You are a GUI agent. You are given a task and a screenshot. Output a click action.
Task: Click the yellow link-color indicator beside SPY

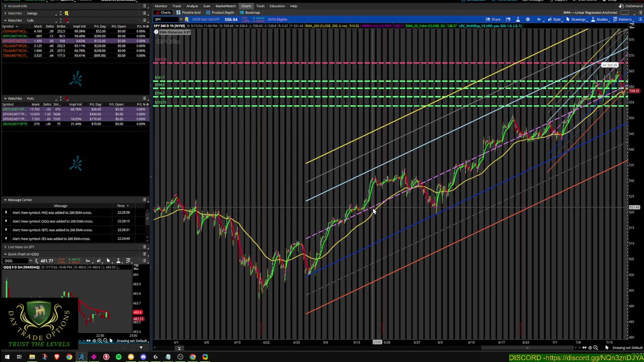[187, 19]
